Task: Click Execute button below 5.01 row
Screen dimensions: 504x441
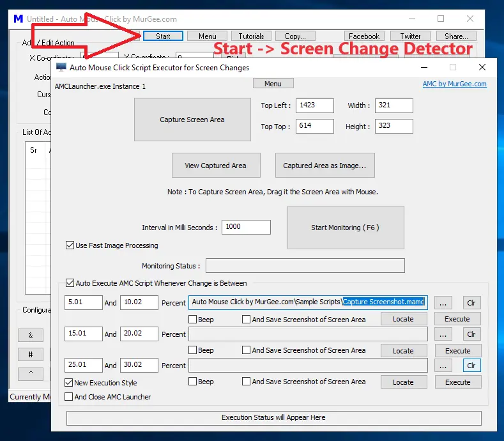Action: [458, 319]
